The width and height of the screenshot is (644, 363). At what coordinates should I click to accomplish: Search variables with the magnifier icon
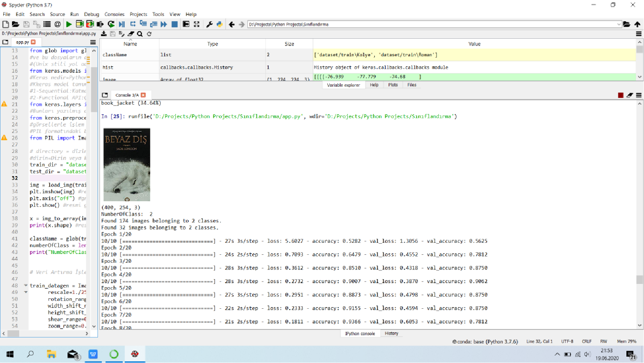pos(140,34)
